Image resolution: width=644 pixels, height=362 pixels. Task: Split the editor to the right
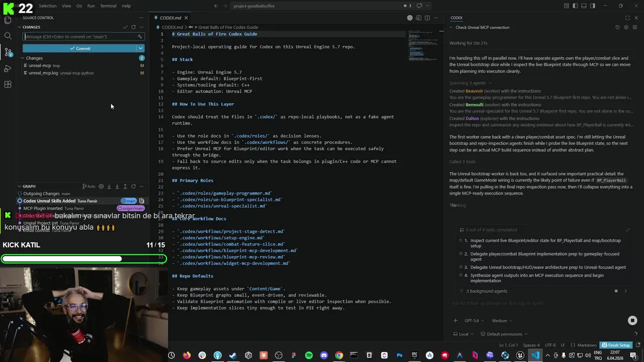pos(427,18)
